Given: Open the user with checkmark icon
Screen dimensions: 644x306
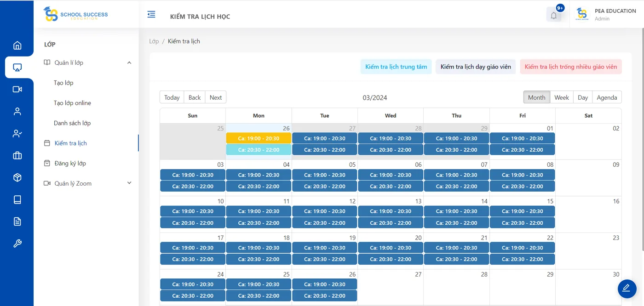Looking at the screenshot, I should (x=17, y=134).
